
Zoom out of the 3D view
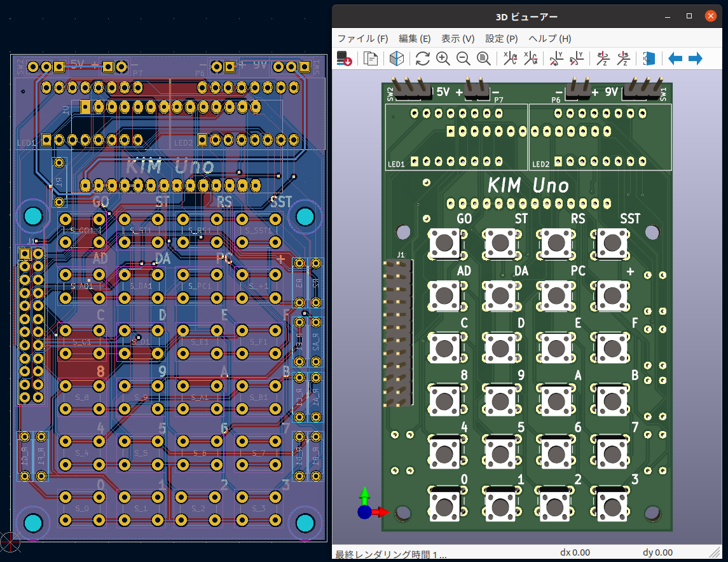pyautogui.click(x=464, y=58)
